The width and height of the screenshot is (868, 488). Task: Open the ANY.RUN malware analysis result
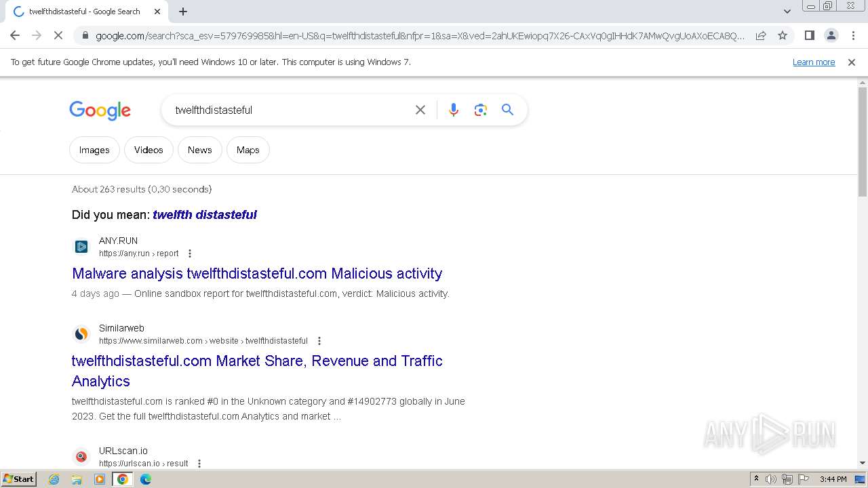(x=257, y=273)
